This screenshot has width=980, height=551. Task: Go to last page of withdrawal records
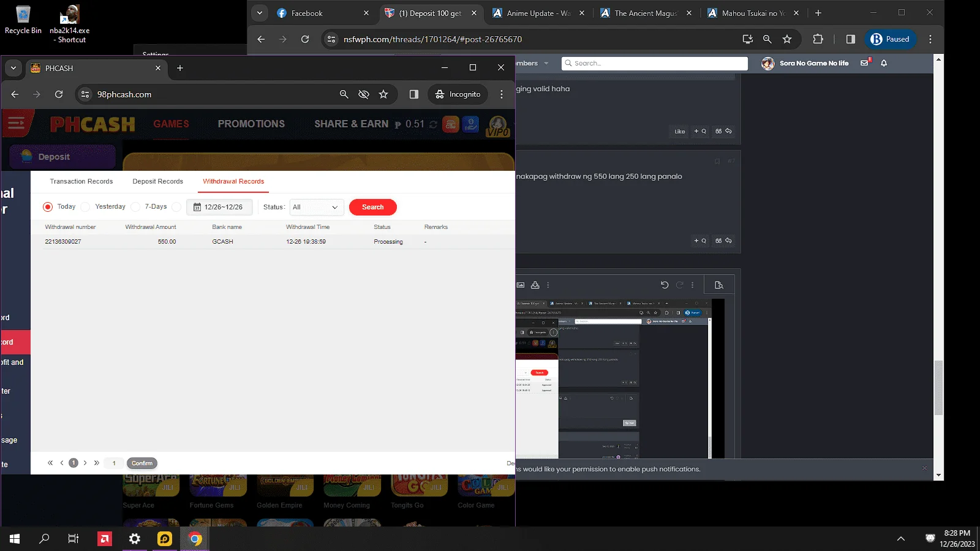97,463
